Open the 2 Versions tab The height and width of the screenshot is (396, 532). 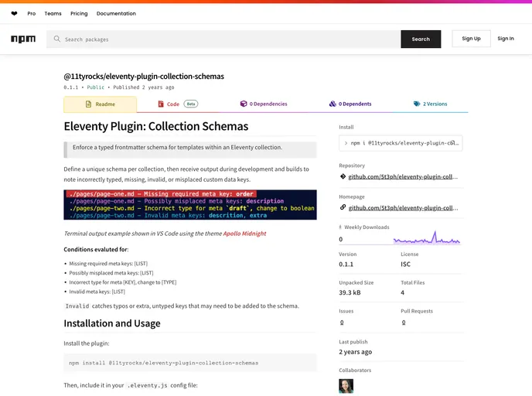coord(430,104)
